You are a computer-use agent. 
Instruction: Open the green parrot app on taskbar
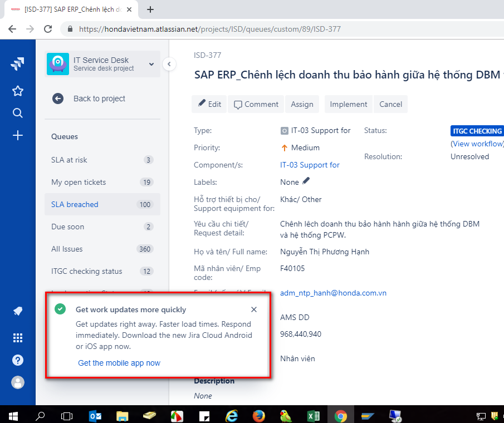coord(286,416)
